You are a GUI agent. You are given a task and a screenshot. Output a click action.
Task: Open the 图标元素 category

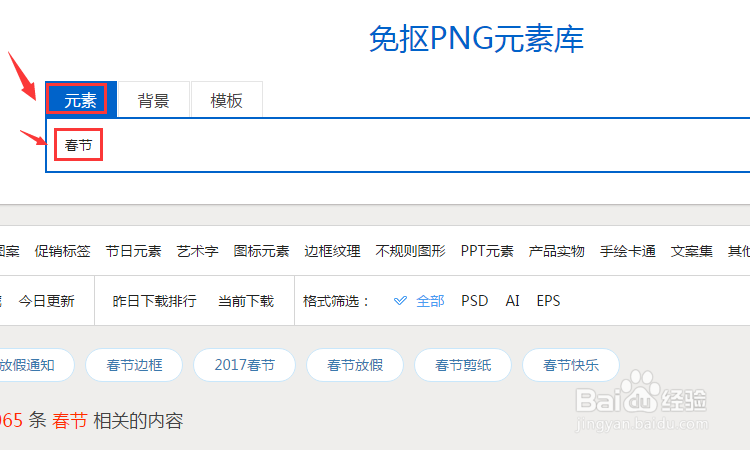pyautogui.click(x=261, y=251)
